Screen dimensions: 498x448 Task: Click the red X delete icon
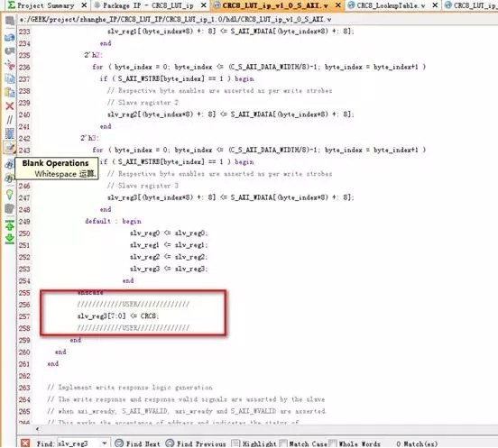10,105
